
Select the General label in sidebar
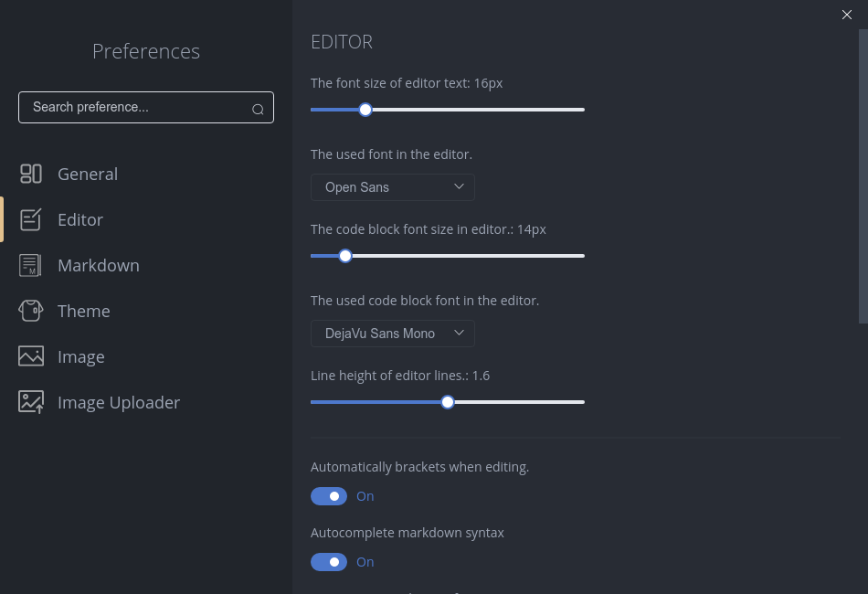pos(88,174)
